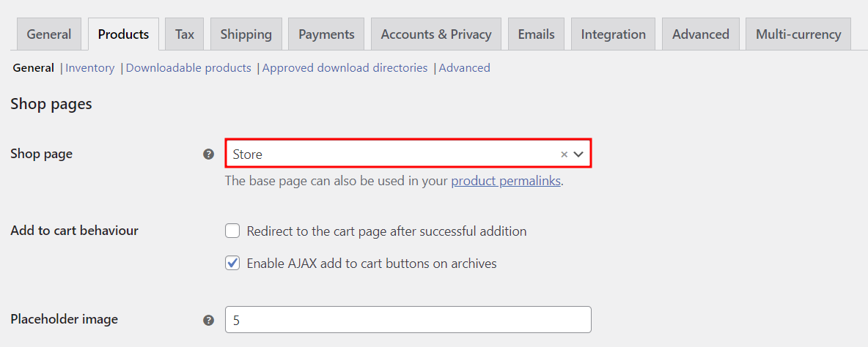Follow the product permalinks link
The height and width of the screenshot is (347, 868).
[506, 181]
